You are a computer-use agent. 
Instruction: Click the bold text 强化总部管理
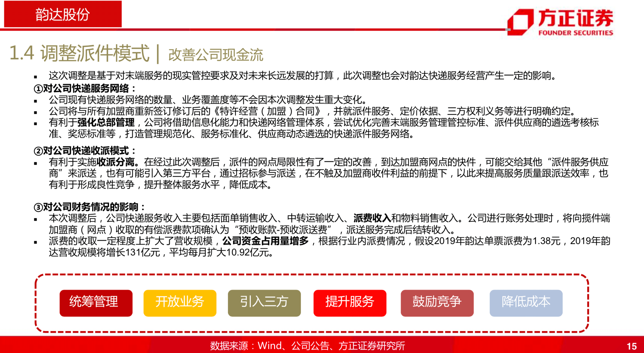click(106, 122)
